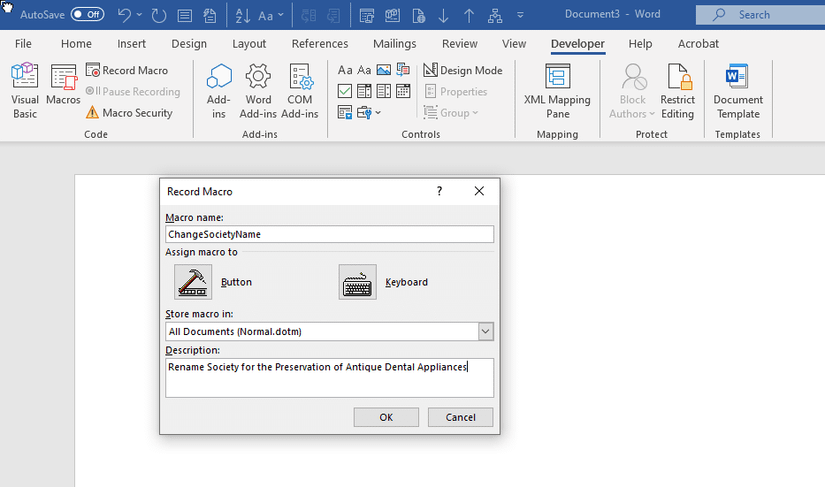This screenshot has width=825, height=487.
Task: Click the Restrict Editing icon
Action: (x=677, y=90)
